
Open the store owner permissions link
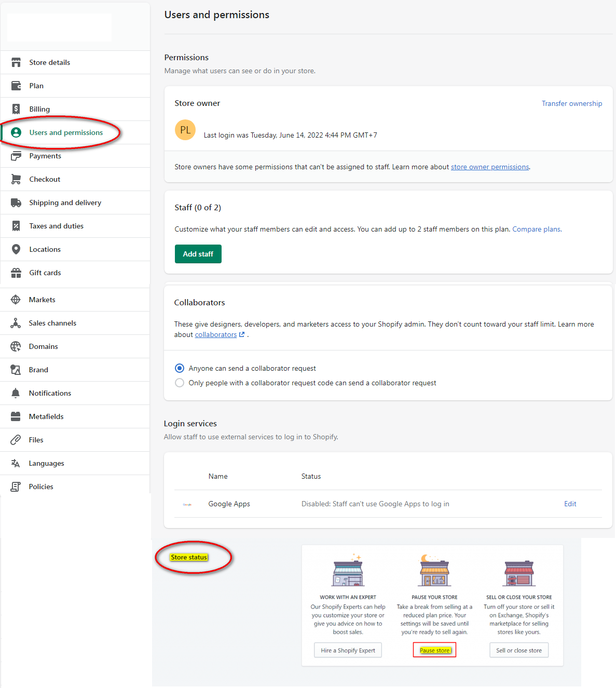click(x=490, y=167)
